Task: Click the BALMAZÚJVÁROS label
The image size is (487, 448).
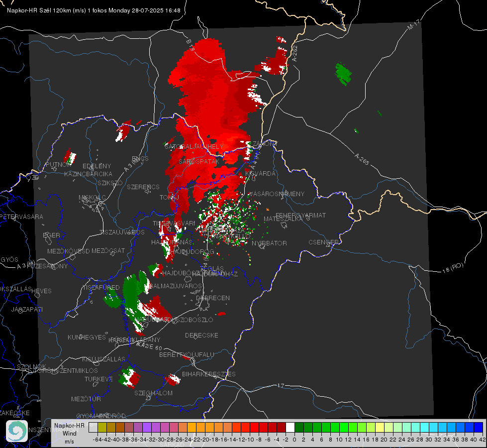Action: point(176,286)
